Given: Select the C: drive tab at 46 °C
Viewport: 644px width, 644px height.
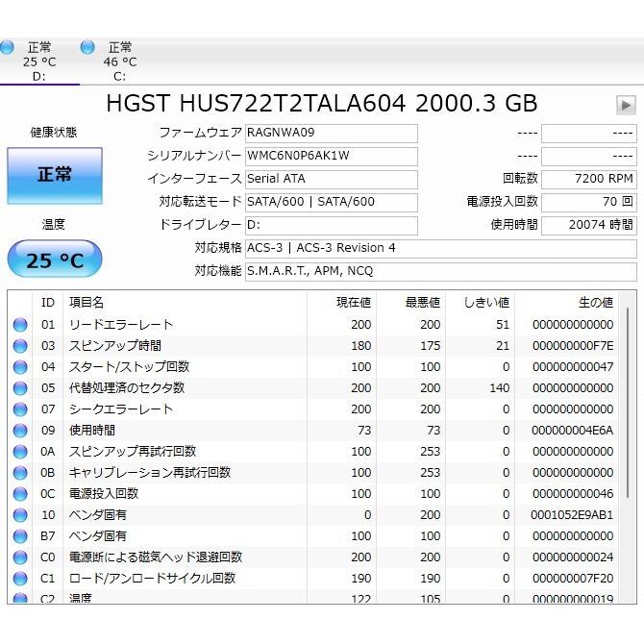Looking at the screenshot, I should click(x=119, y=62).
